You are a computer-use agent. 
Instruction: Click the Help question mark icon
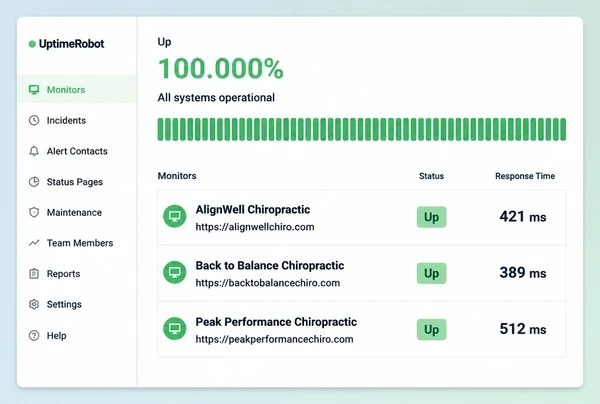34,336
